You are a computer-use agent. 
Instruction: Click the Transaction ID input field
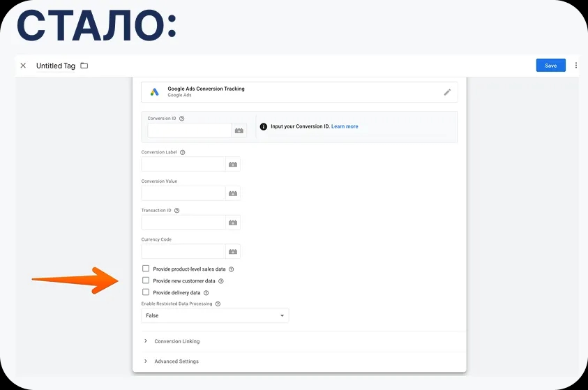pos(183,223)
